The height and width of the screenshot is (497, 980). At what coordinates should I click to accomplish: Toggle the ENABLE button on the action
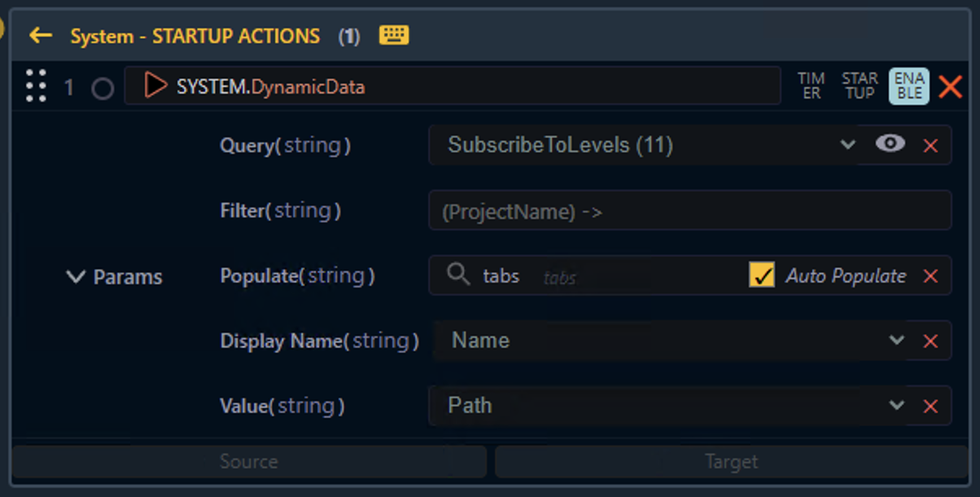(908, 86)
